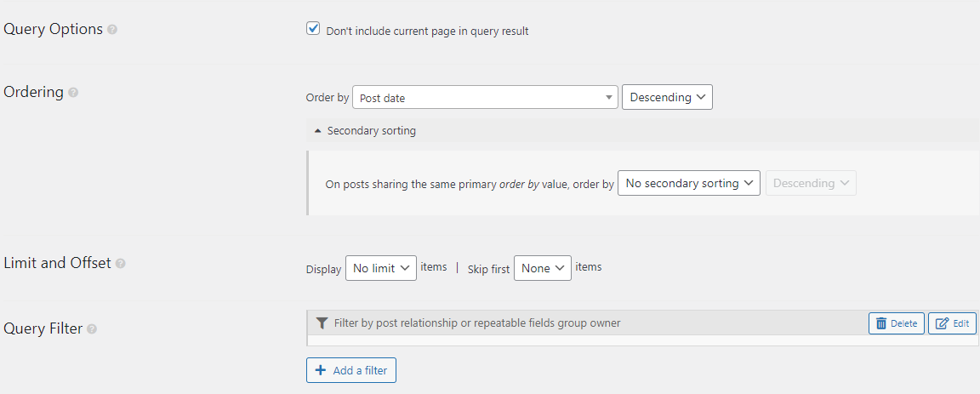Viewport: 980px width, 394px height.
Task: Uncheck Don't include current page checkbox
Action: tap(313, 29)
